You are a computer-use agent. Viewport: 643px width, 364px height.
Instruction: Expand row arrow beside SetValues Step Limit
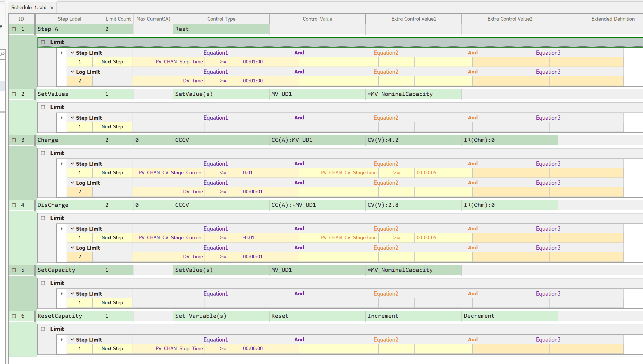[x=62, y=118]
